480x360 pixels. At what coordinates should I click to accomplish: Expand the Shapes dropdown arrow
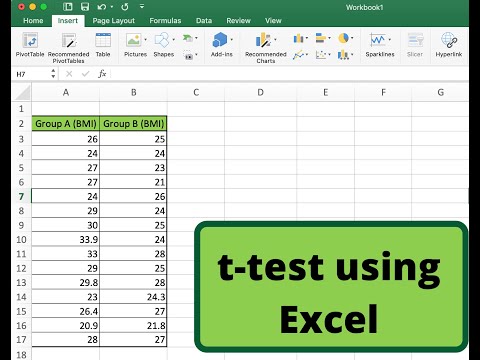174,40
